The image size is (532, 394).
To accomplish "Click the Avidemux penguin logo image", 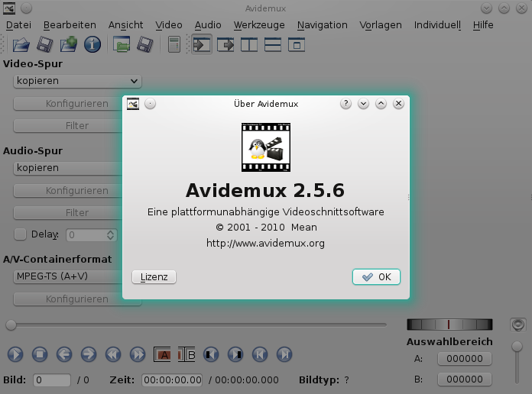I will 266,147.
